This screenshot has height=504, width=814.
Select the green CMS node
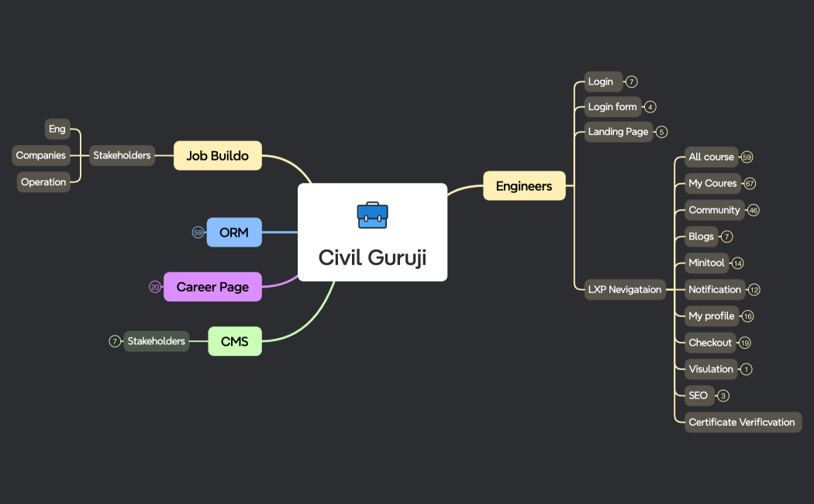234,341
